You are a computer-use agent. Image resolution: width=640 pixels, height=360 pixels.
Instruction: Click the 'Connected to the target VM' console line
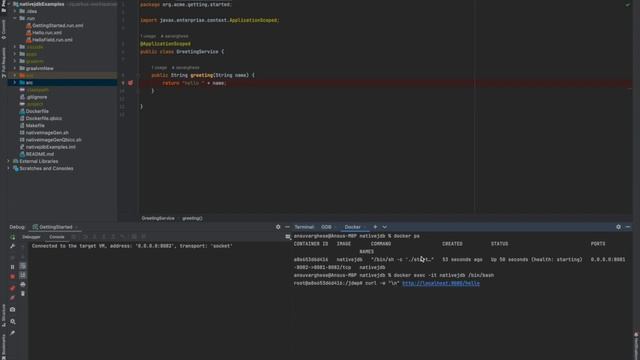point(132,246)
